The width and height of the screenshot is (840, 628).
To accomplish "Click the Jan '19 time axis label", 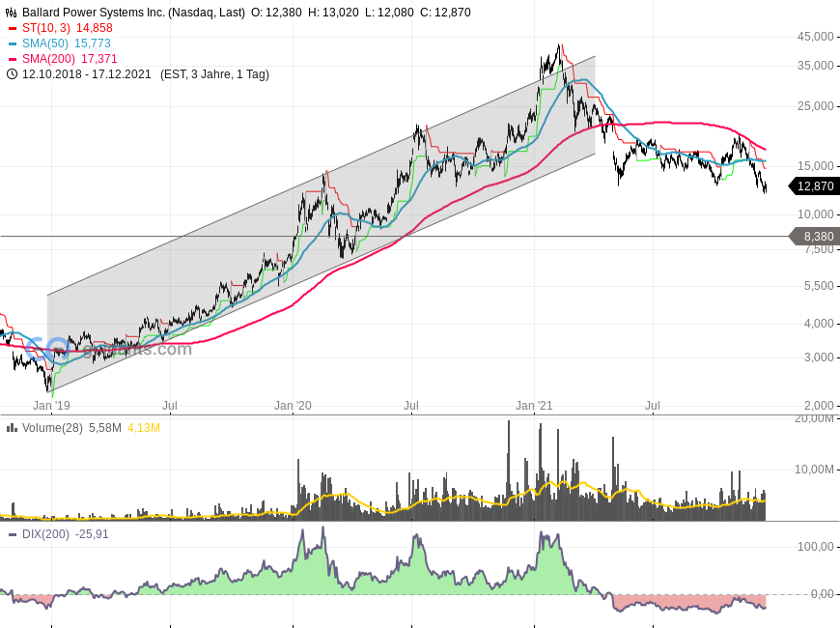I will click(x=51, y=406).
